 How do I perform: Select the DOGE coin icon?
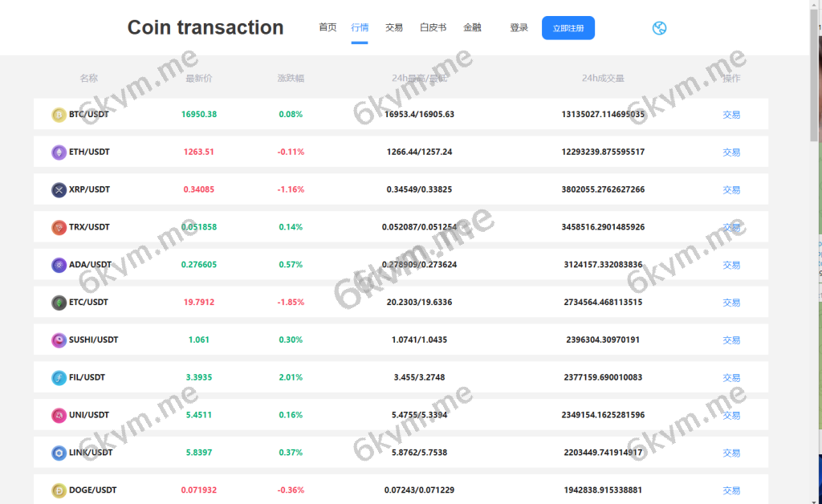click(x=58, y=490)
